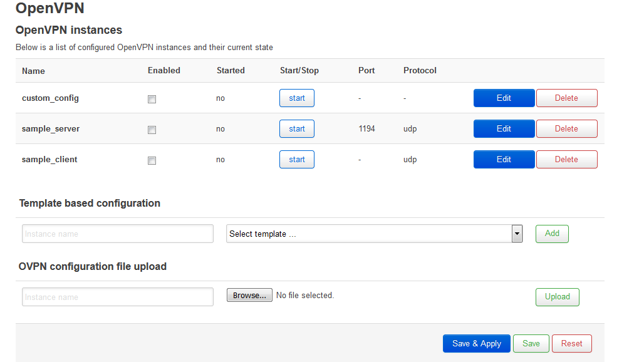The height and width of the screenshot is (362, 644).
Task: Delete the sample_client instance
Action: coord(567,160)
